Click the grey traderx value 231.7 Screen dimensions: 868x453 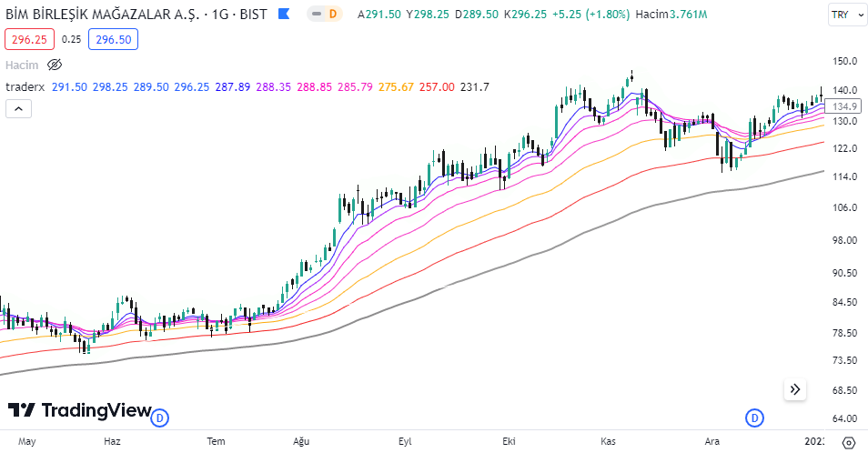point(474,86)
